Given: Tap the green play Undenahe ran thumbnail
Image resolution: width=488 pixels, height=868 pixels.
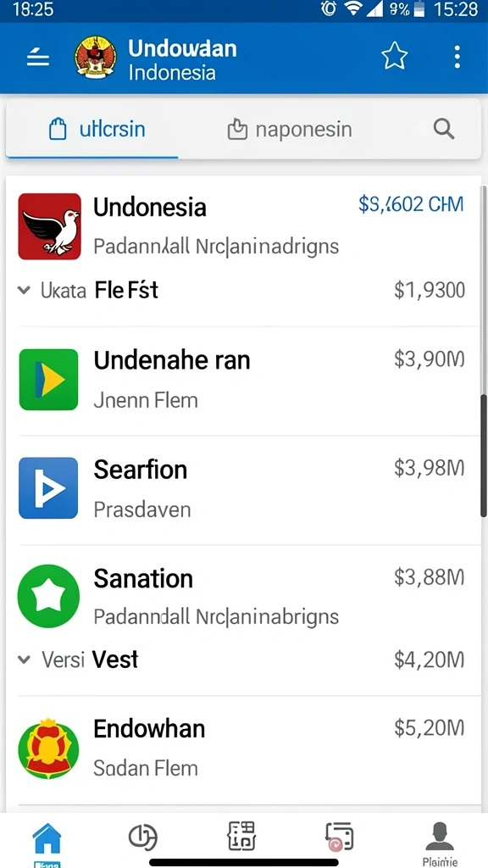Looking at the screenshot, I should pos(48,379).
